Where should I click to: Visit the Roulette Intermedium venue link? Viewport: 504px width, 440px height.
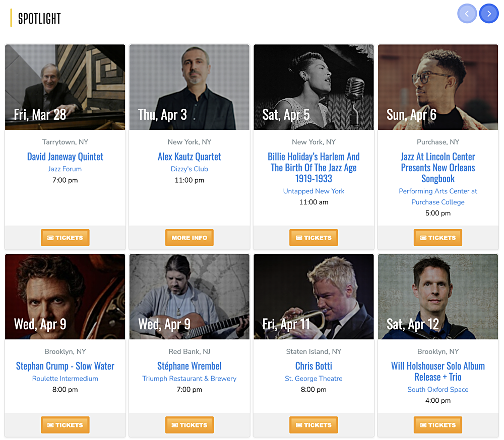pyautogui.click(x=65, y=379)
